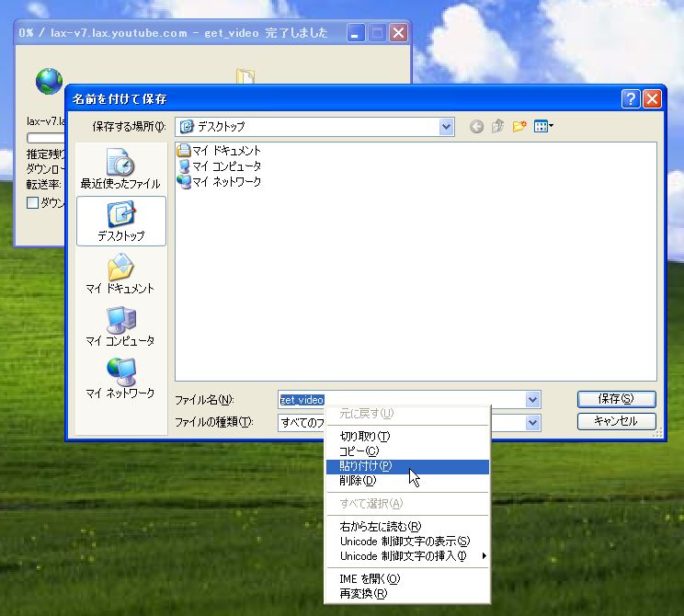Select 最近使ったファイル in places bar

tap(120, 168)
